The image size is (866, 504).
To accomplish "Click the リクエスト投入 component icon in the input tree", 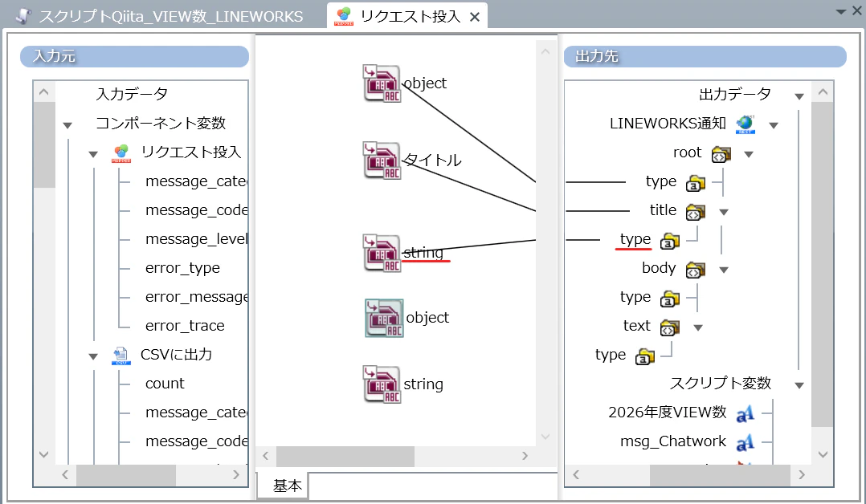I will (x=121, y=153).
